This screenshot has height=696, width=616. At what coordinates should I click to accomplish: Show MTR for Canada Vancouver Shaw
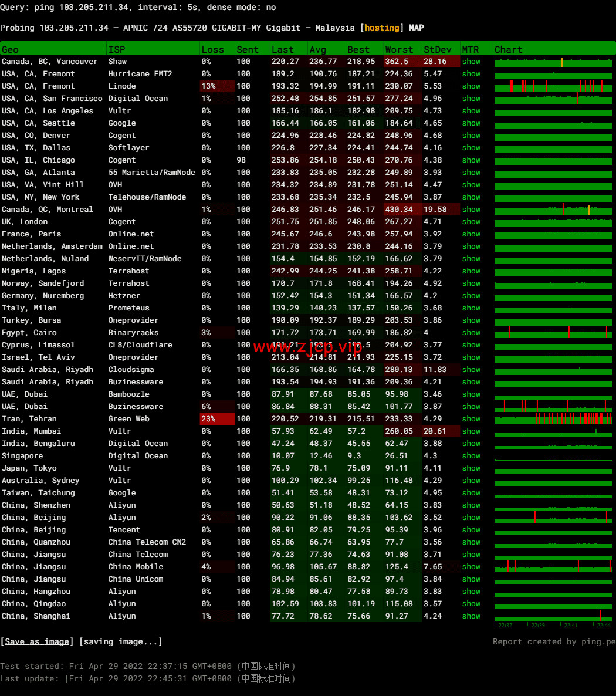[471, 62]
